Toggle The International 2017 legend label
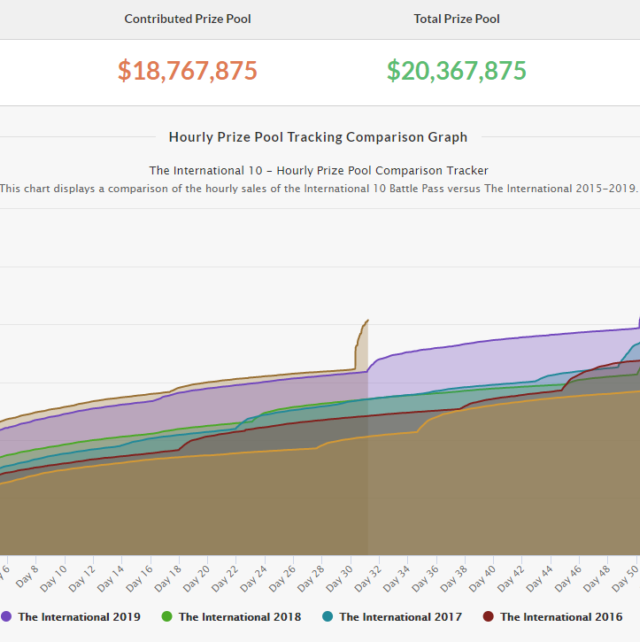This screenshot has height=642, width=640. coord(400,617)
